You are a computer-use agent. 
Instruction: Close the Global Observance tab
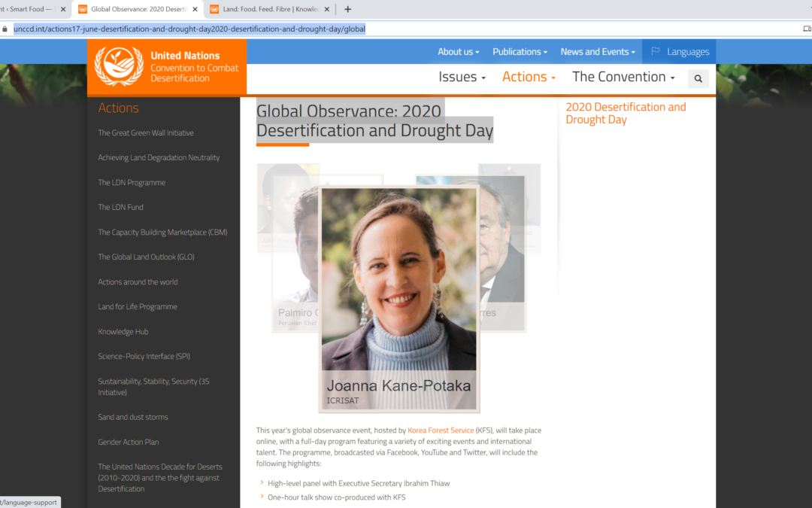(194, 10)
